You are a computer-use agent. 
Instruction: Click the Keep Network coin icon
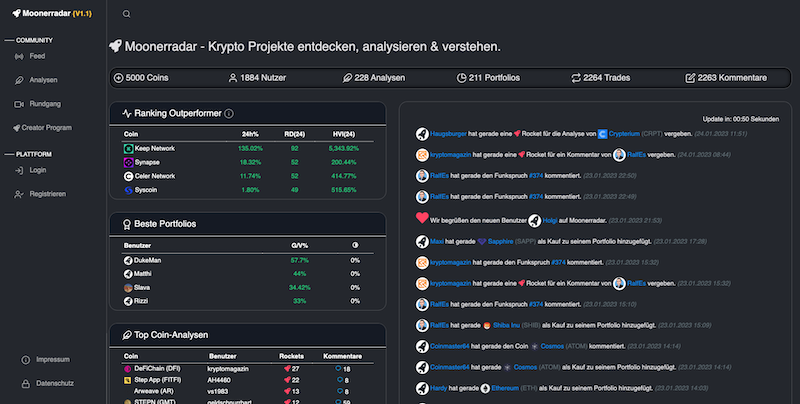128,148
